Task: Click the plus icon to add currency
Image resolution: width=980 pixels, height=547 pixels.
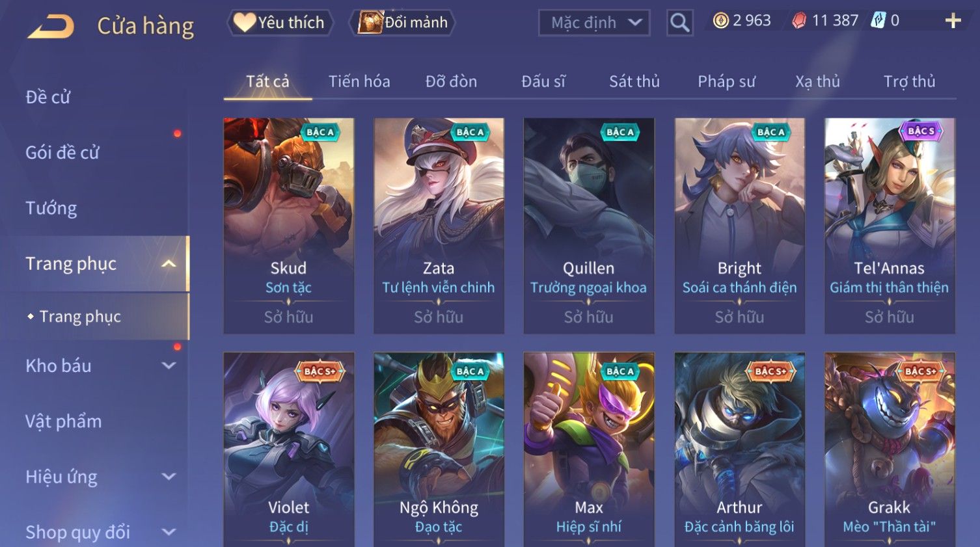Action: click(x=953, y=21)
